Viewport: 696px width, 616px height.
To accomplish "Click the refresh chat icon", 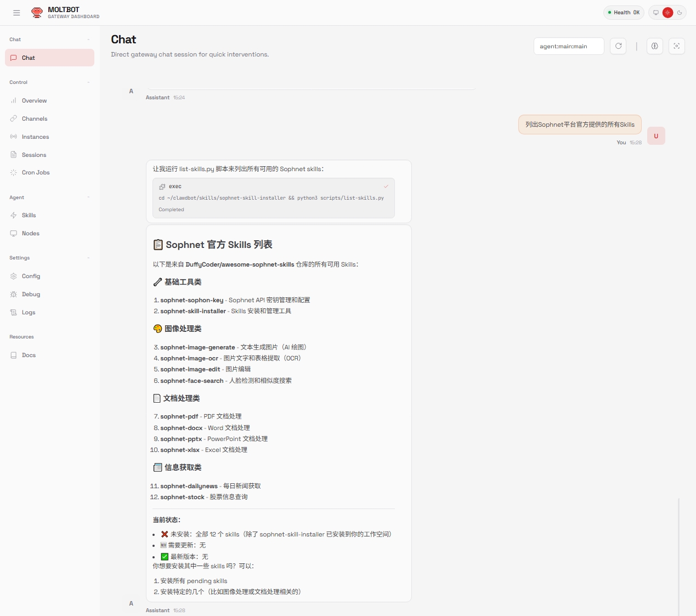I will point(618,46).
